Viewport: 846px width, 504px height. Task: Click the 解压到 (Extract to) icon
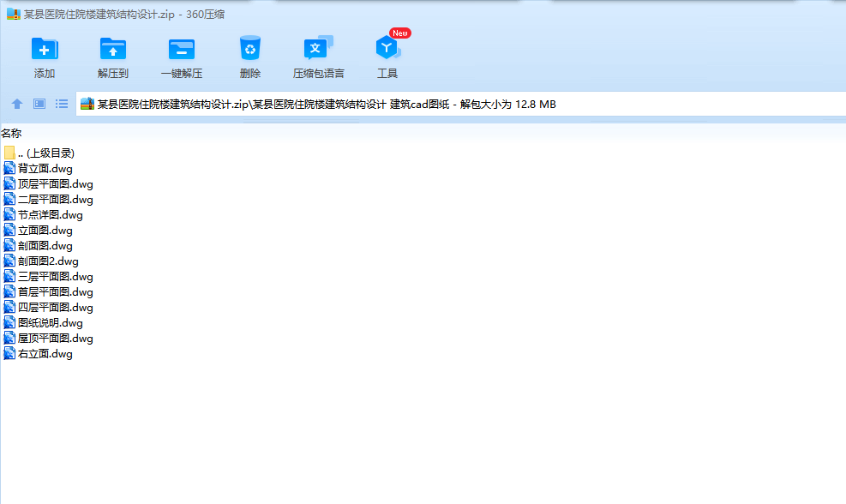click(113, 49)
